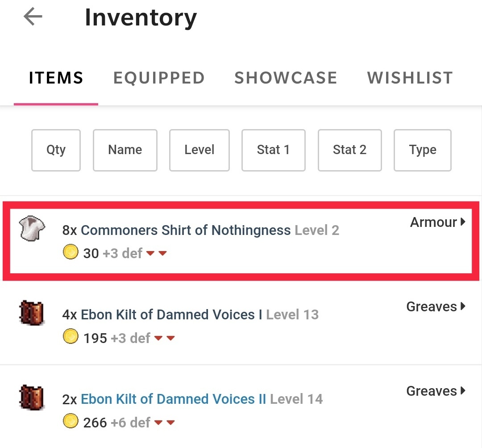Click the gold coin beside price 266
Image resolution: width=482 pixels, height=448 pixels.
click(x=71, y=421)
